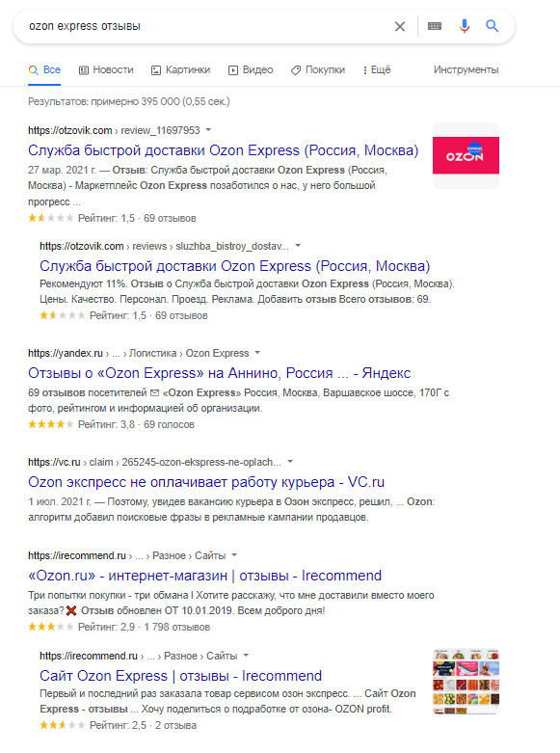
Task: Open the on-screen keyboard icon
Action: click(x=435, y=26)
